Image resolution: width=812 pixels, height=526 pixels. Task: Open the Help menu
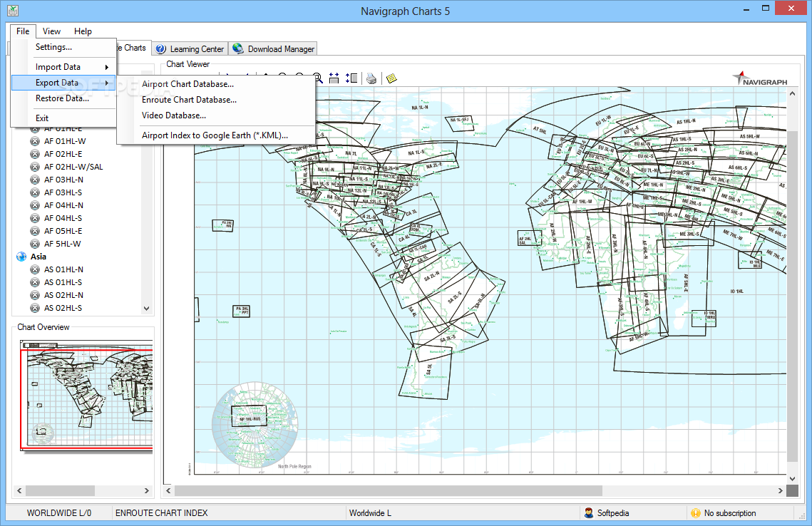click(x=83, y=31)
